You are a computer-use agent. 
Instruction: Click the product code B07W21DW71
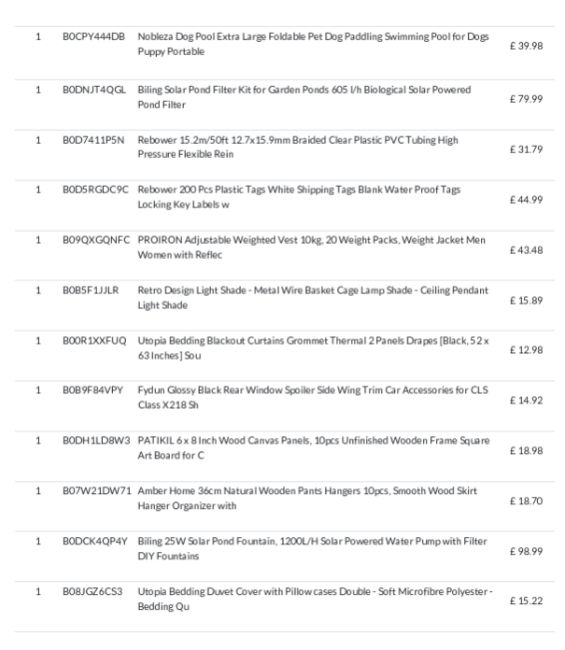[x=97, y=491]
